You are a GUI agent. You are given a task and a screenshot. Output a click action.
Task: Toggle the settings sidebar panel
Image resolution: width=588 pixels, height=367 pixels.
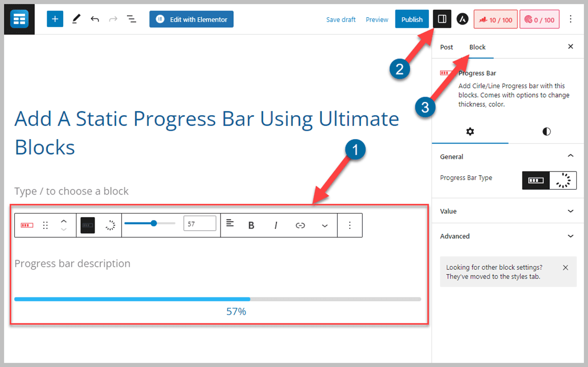441,19
